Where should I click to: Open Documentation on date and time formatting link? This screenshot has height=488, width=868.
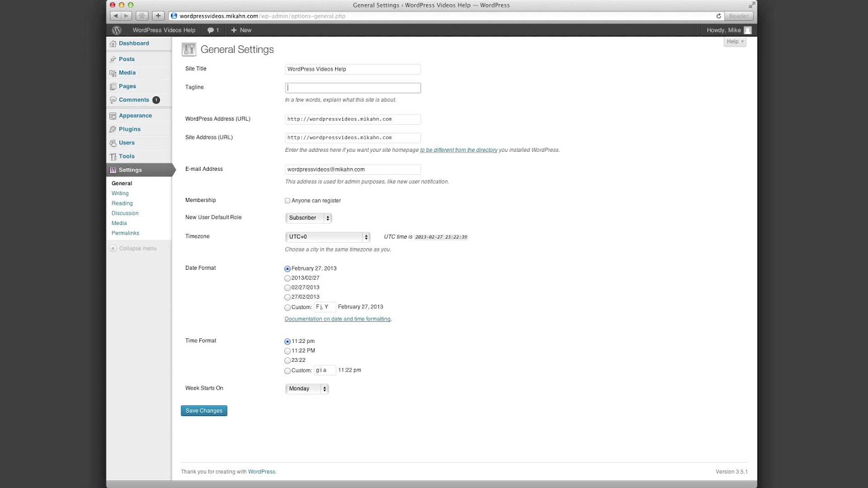click(338, 319)
